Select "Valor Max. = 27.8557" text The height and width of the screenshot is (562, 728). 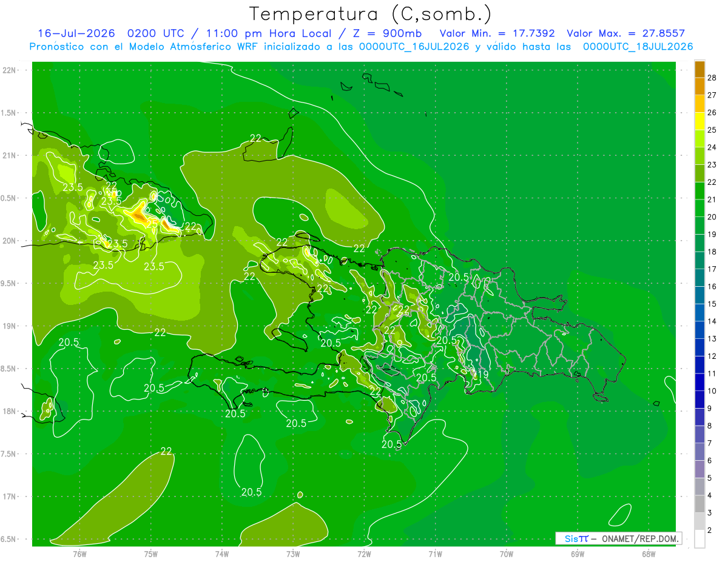pos(626,33)
